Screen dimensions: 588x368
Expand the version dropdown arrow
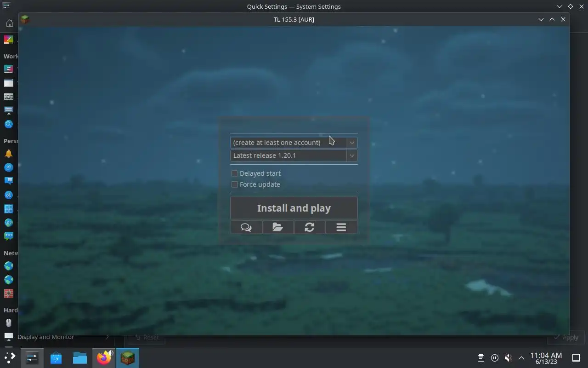tap(352, 155)
